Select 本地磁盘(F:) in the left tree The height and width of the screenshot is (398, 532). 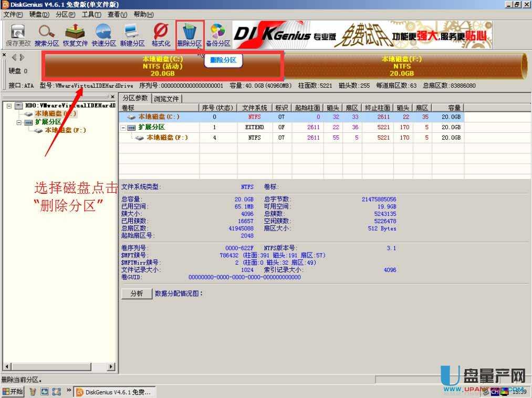click(x=65, y=130)
